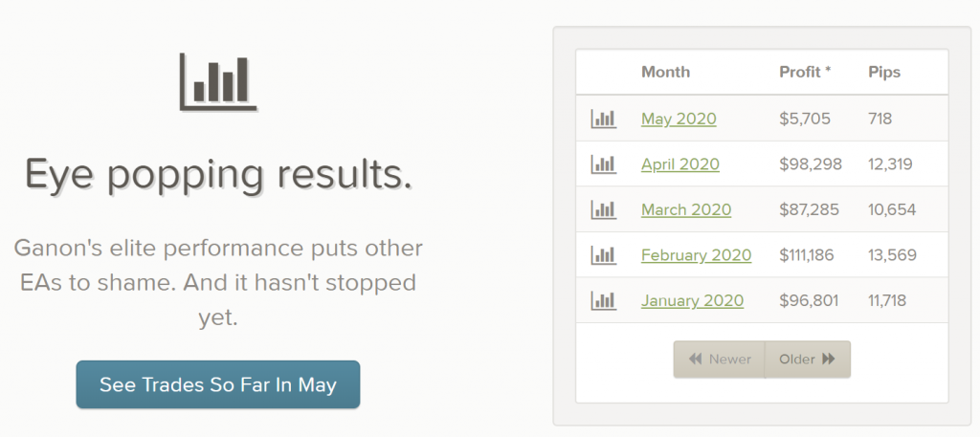Click the bar chart icon beside February 2020
Viewport: 980px width, 437px height.
(604, 254)
